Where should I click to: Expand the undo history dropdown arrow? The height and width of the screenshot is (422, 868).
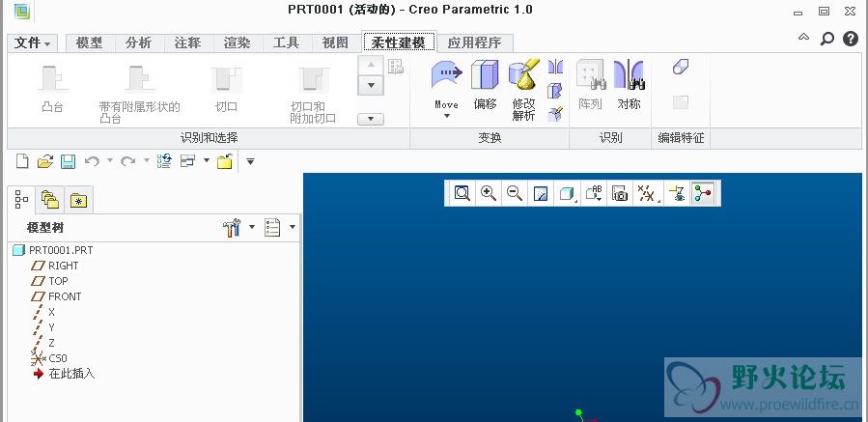[110, 160]
